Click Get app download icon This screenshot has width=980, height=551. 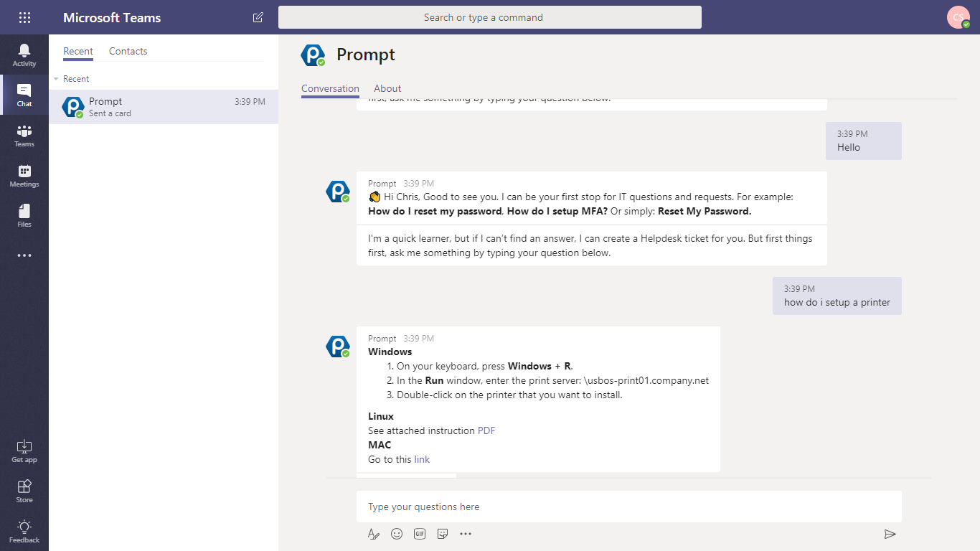pyautogui.click(x=24, y=451)
